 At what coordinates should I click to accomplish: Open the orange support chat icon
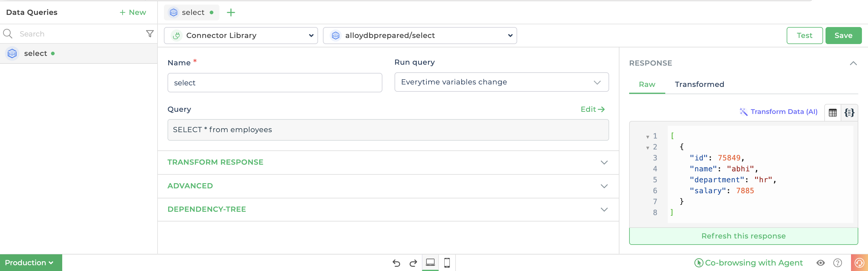click(859, 262)
